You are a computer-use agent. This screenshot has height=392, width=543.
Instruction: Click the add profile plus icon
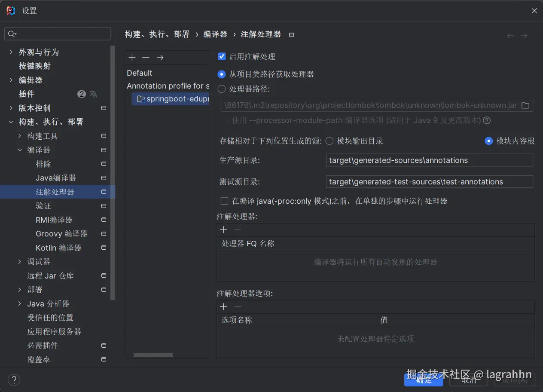132,57
